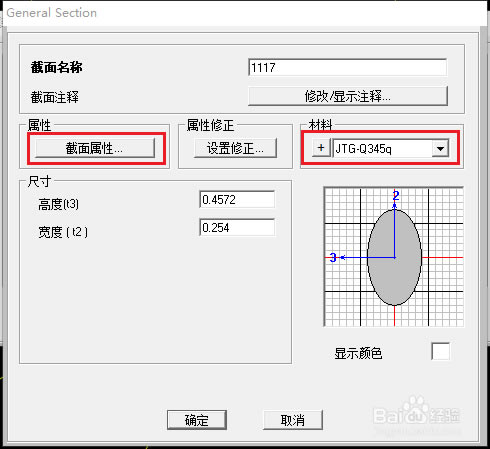Pick the 显示颜色 display color swatch
Image resolution: width=490 pixels, height=449 pixels.
(x=440, y=351)
